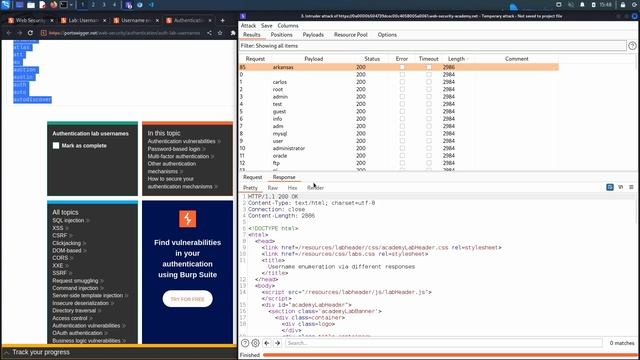Launch terminal from the top panel
Viewport: 640px width, 360px height.
coord(64,5)
